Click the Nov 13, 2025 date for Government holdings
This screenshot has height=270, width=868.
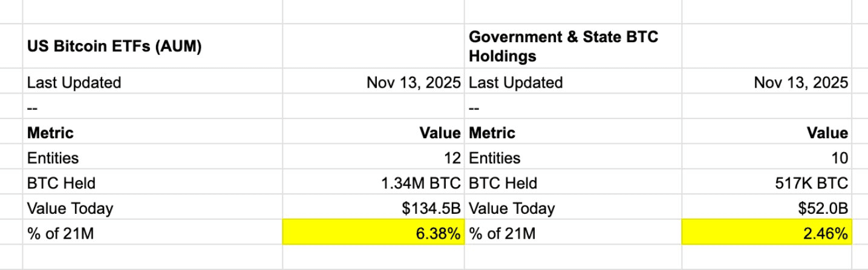tap(801, 83)
